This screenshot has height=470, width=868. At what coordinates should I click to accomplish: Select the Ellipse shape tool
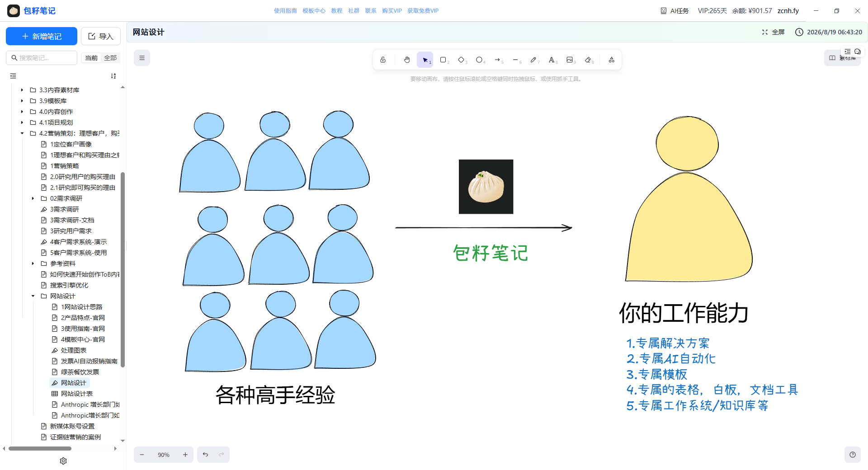click(x=479, y=60)
